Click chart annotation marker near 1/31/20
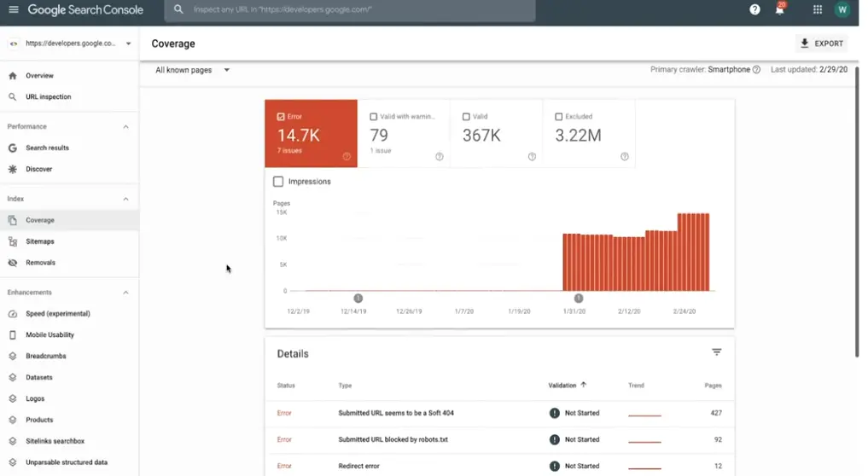 (579, 299)
